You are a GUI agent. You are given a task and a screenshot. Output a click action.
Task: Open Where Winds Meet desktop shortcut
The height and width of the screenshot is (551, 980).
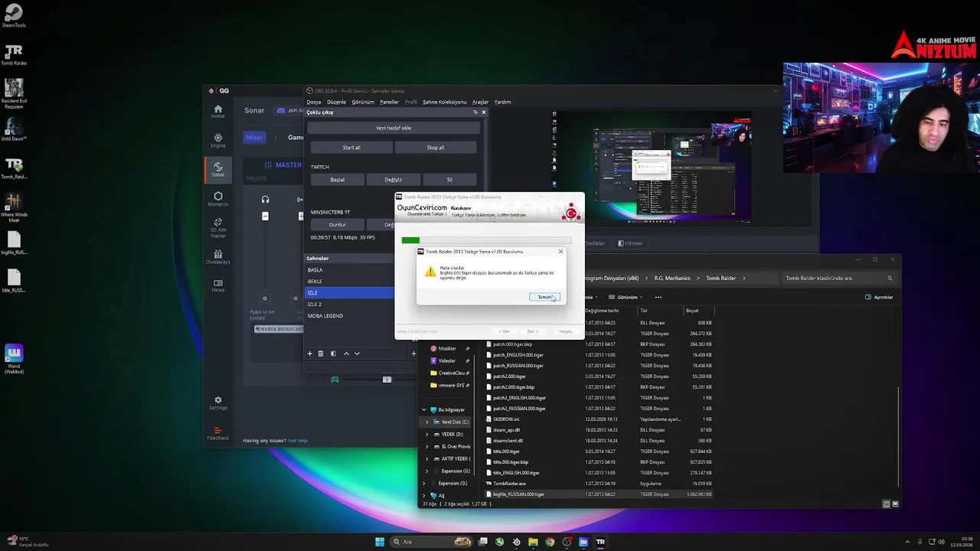[x=14, y=207]
